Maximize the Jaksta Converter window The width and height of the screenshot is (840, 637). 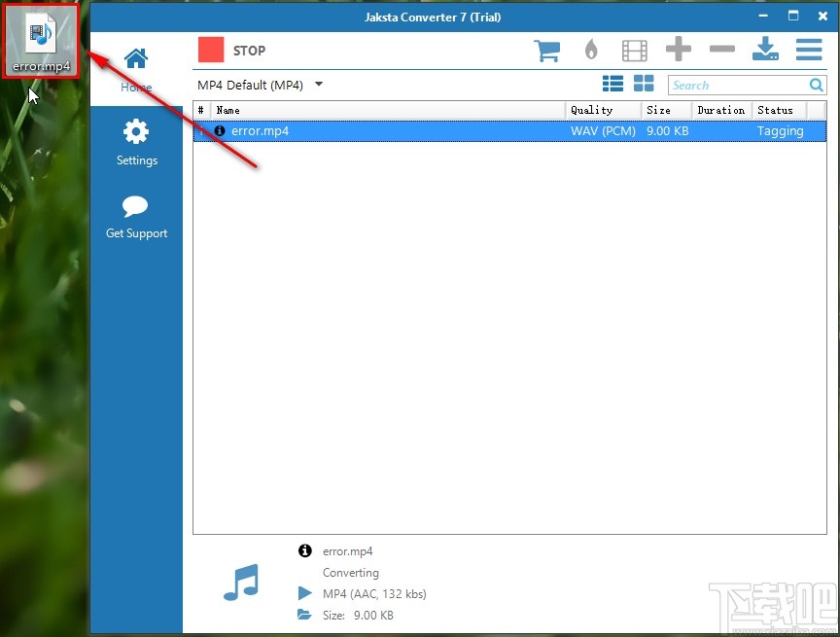[x=793, y=16]
